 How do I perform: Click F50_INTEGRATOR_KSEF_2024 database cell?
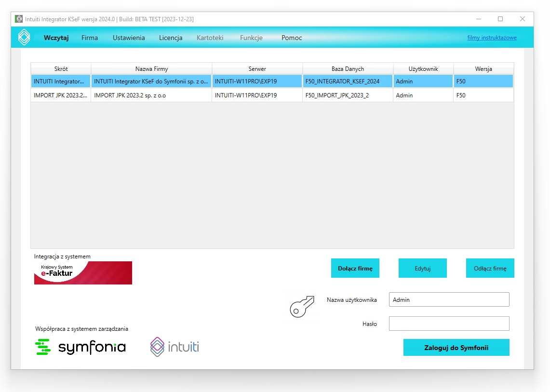point(348,81)
